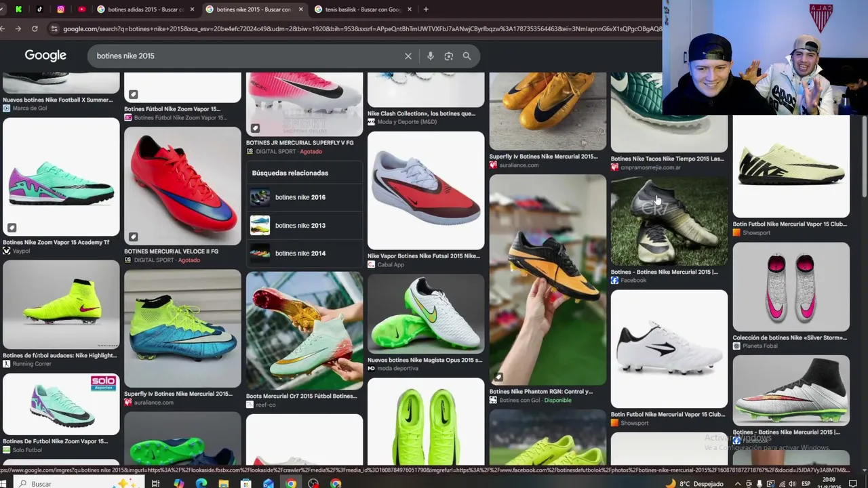Open File Explorer from the taskbar
Viewport: 868px width, 488px height.
pos(224,483)
